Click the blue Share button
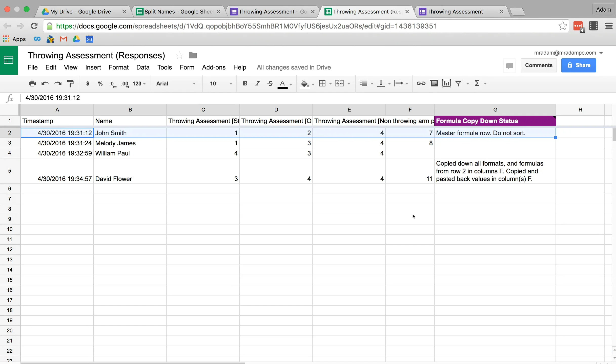Image resolution: width=616 pixels, height=364 pixels. (579, 65)
